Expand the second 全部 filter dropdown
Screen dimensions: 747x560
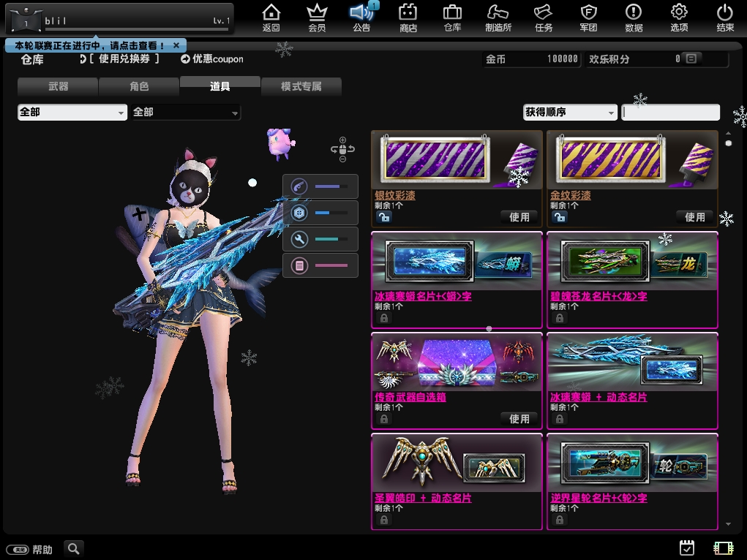coord(186,113)
